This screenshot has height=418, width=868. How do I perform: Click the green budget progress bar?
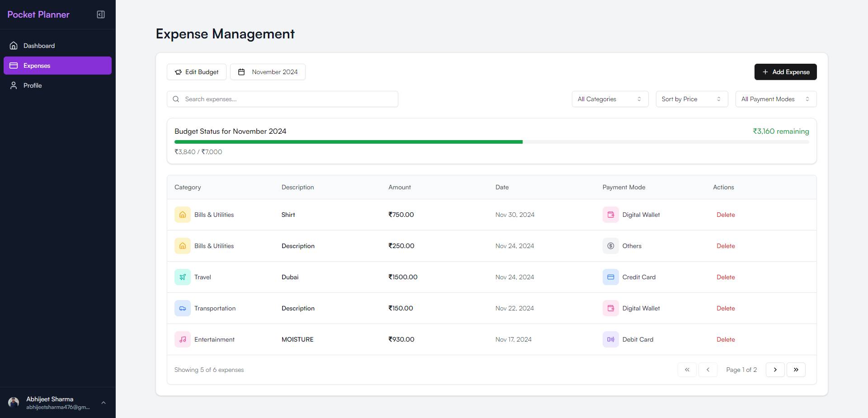348,141
